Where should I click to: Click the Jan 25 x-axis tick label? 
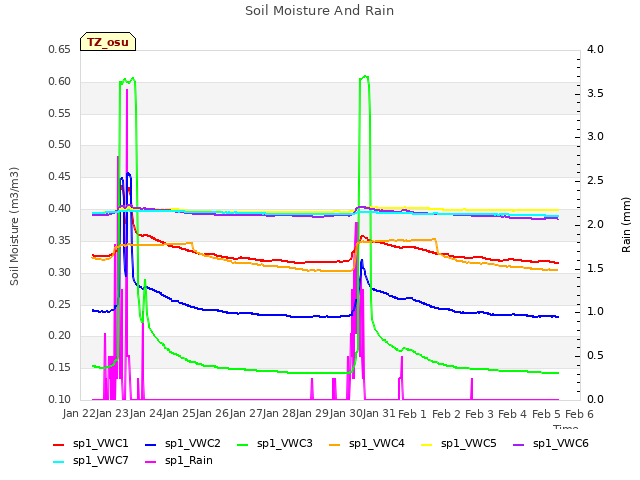tap(179, 413)
